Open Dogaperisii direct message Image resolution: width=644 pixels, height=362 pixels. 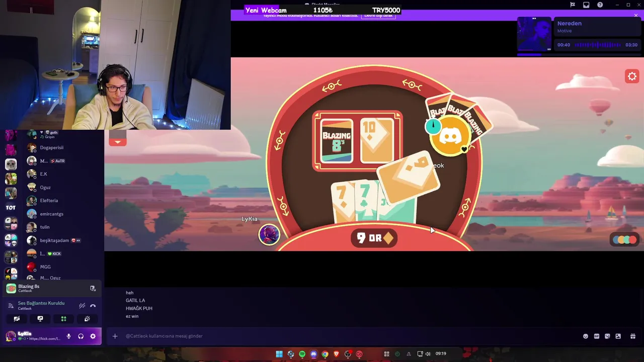coord(53,148)
